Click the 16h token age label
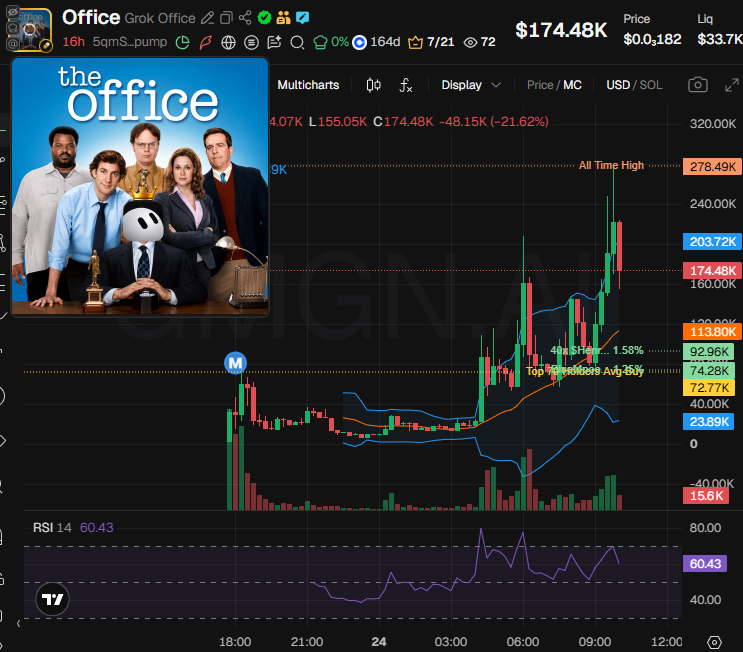 (73, 42)
